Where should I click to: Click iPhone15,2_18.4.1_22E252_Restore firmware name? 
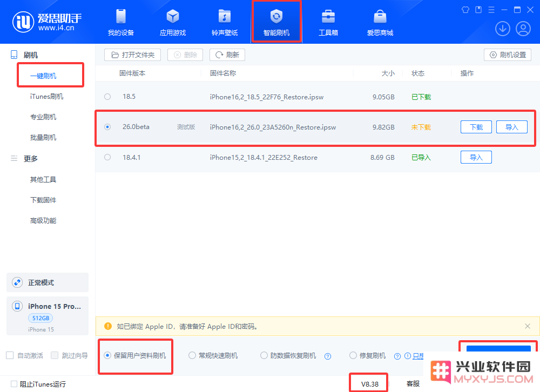click(264, 158)
